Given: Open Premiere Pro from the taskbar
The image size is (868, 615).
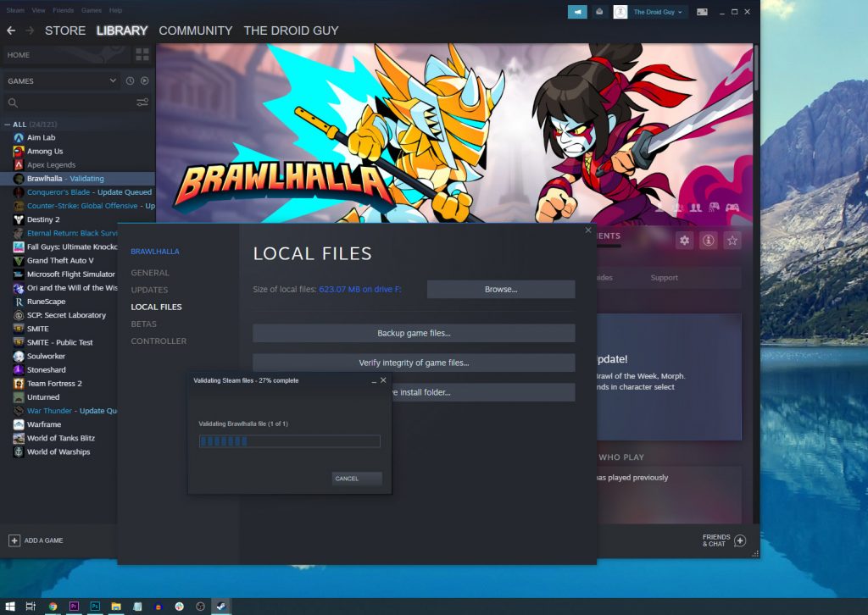Looking at the screenshot, I should click(74, 607).
